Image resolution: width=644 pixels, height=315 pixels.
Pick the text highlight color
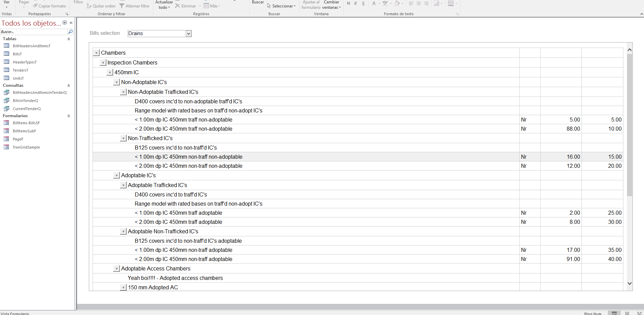(385, 3)
